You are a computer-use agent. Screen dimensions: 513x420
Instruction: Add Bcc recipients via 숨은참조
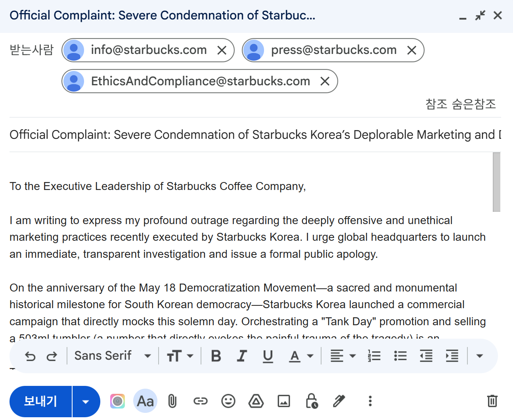[x=474, y=104]
